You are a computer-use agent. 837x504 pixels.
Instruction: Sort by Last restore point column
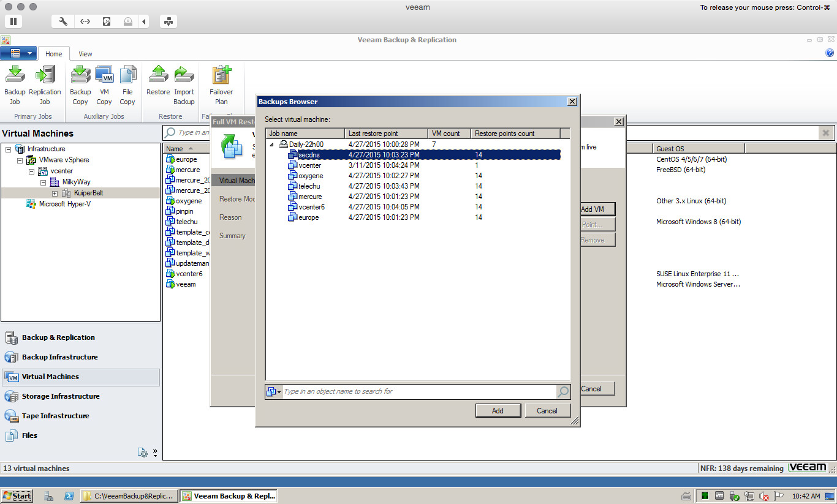click(385, 134)
